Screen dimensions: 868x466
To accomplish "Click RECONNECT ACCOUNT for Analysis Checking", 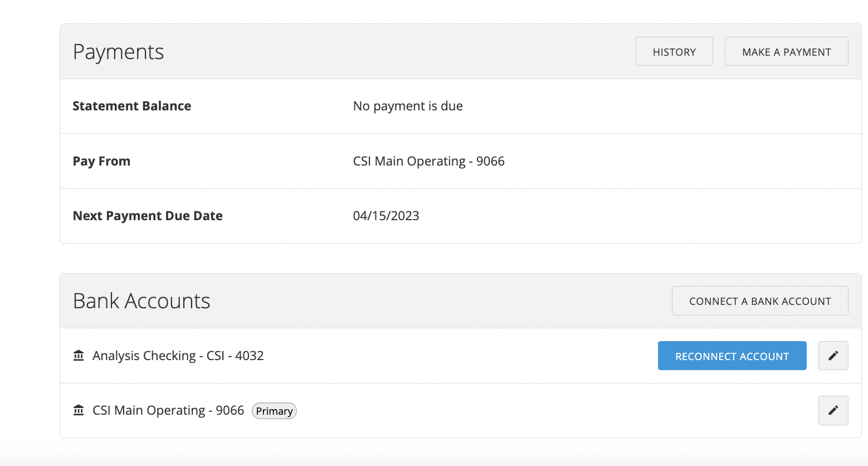I will point(732,356).
